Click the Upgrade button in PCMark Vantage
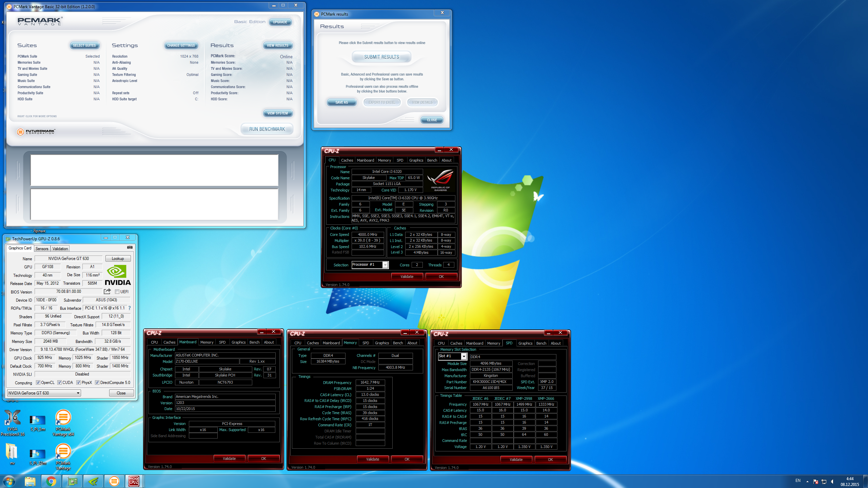 click(280, 22)
